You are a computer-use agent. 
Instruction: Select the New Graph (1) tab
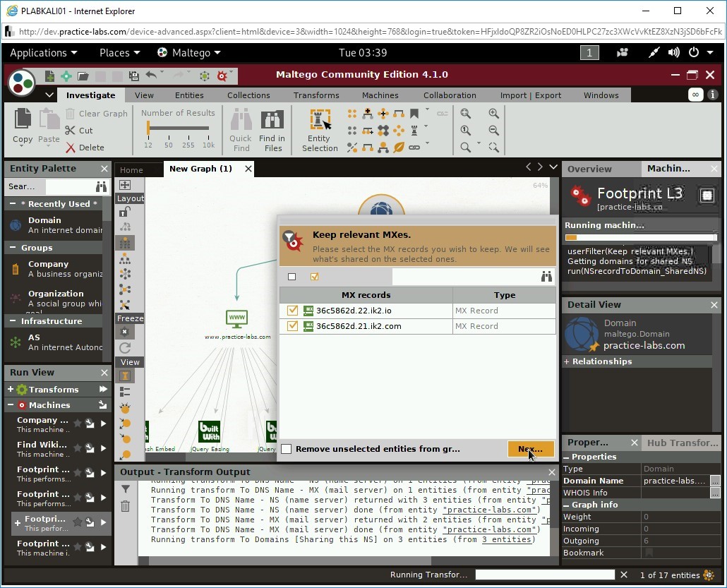coord(203,169)
